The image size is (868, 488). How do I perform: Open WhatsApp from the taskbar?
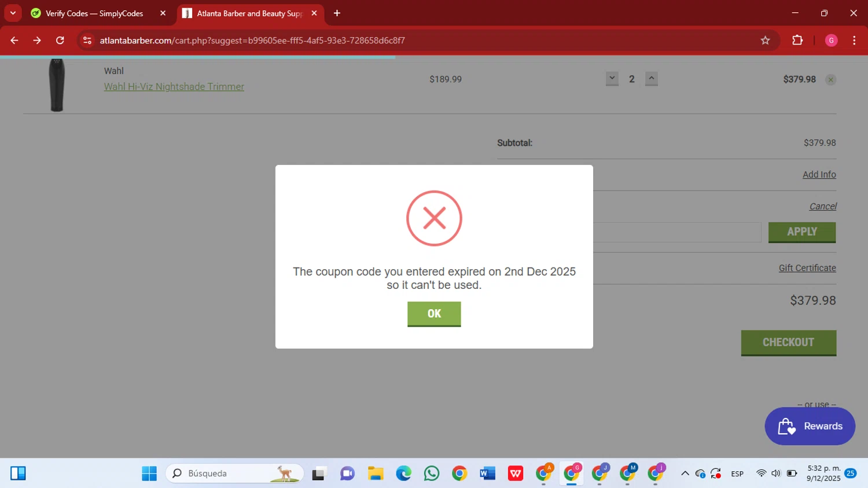point(432,474)
